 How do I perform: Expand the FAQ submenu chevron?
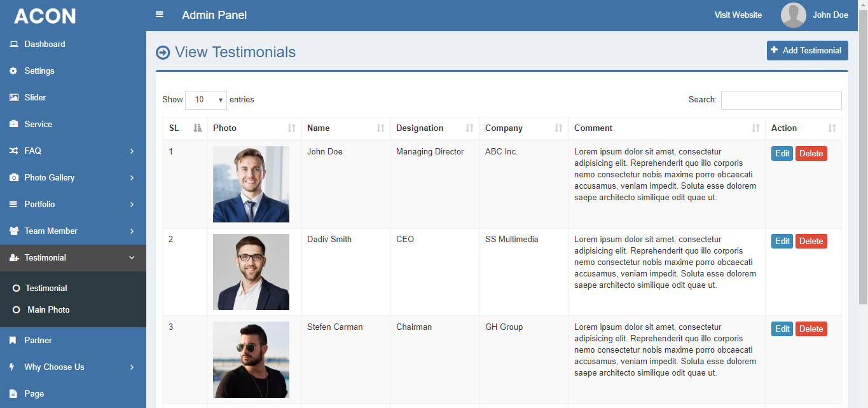pyautogui.click(x=132, y=151)
